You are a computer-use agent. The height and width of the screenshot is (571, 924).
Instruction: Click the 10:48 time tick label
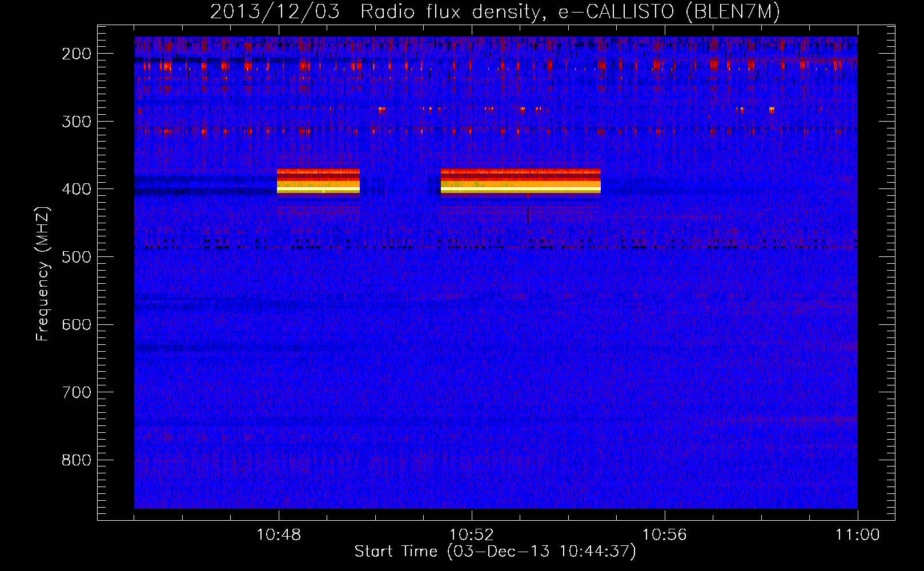click(279, 535)
